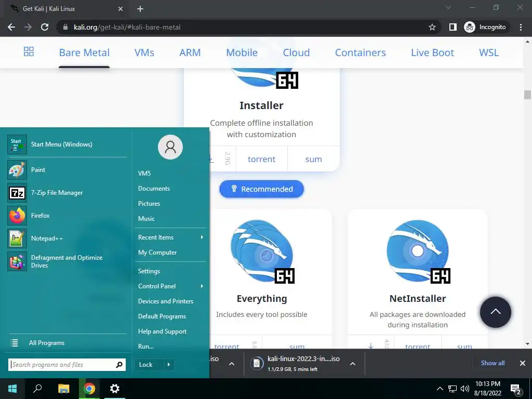Click Start Menu (Windows) entry
Viewport: 532px width, 399px height.
[67, 144]
